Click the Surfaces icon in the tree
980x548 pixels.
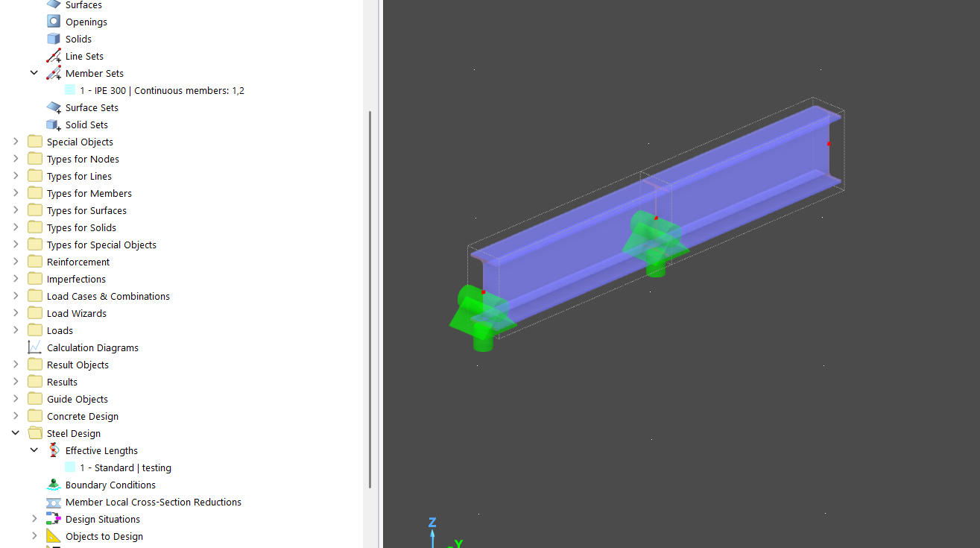click(x=54, y=4)
